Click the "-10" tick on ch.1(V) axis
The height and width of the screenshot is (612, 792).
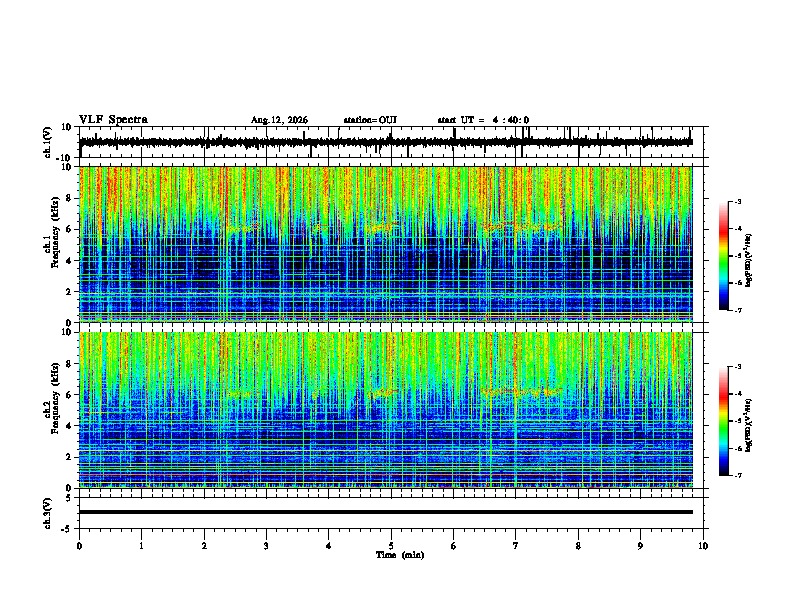64,158
